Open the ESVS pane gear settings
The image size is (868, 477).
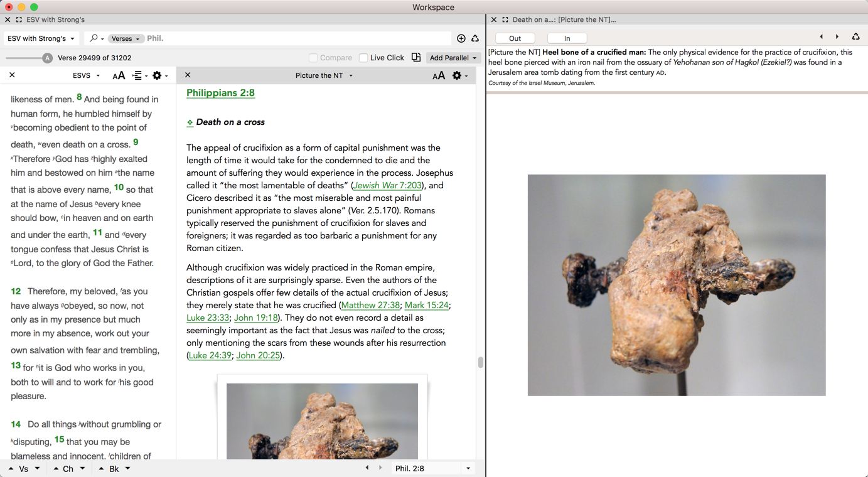[160, 75]
